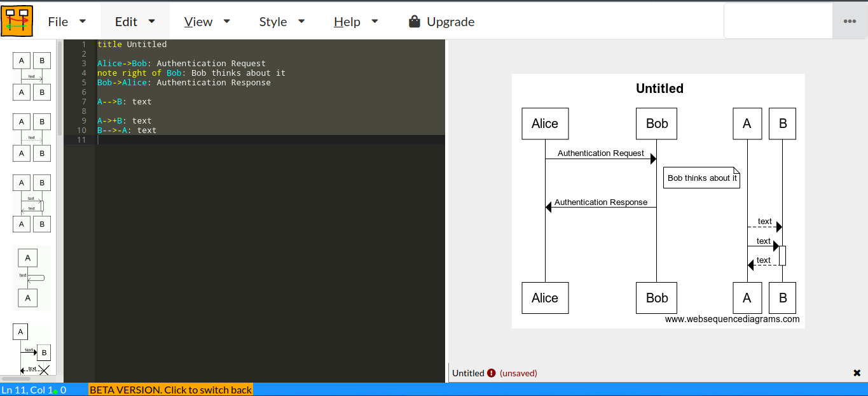Click the WebSequenceDiagrams logo icon
The image size is (868, 396).
pyautogui.click(x=17, y=21)
